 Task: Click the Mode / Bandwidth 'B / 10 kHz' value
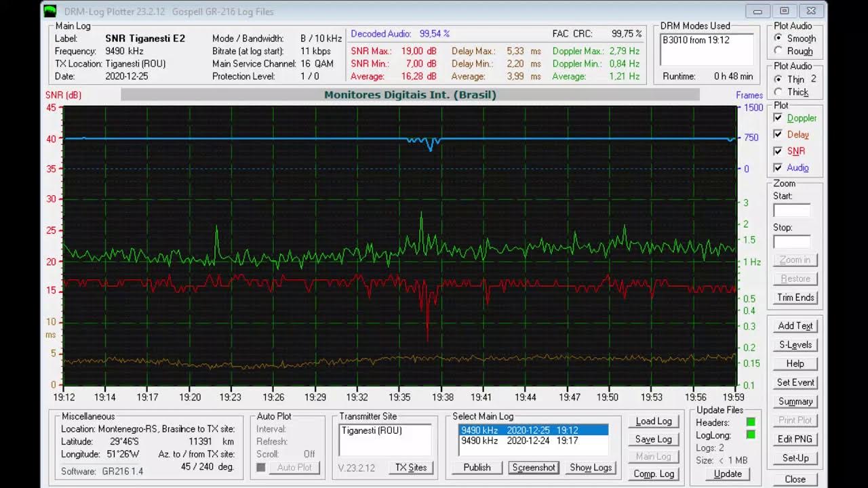321,39
